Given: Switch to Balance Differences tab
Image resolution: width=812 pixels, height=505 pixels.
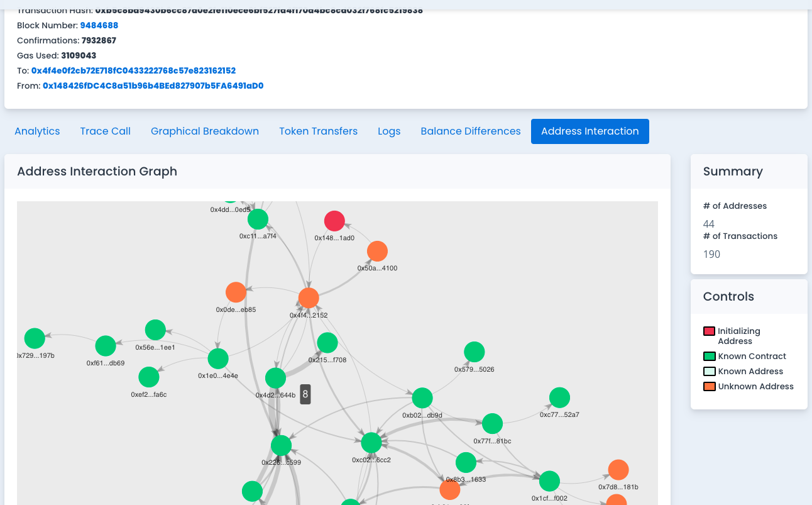Looking at the screenshot, I should (x=470, y=131).
